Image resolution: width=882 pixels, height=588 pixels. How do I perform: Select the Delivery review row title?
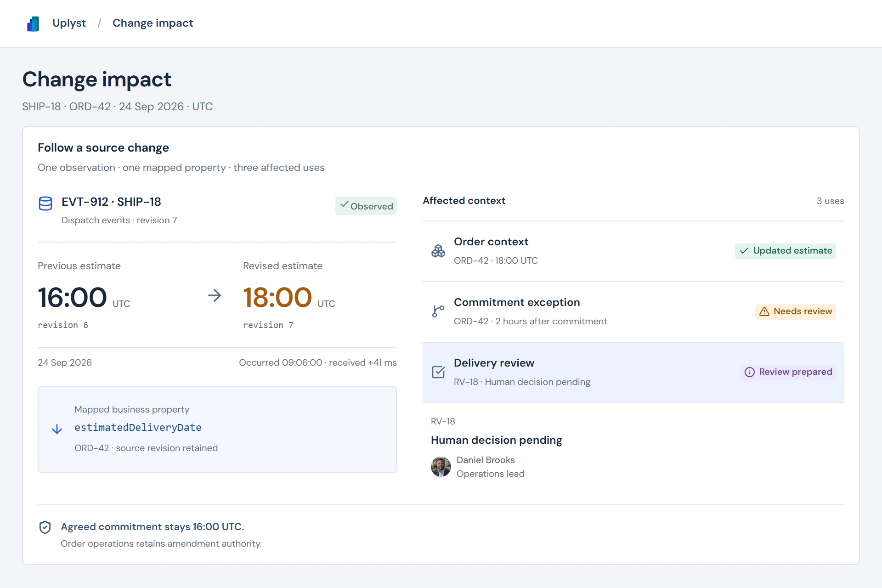click(x=494, y=363)
